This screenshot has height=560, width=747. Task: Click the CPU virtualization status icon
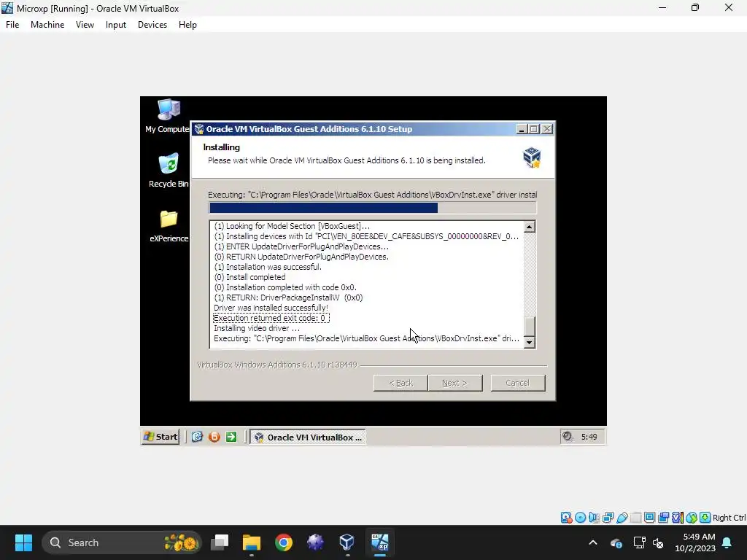(x=677, y=518)
